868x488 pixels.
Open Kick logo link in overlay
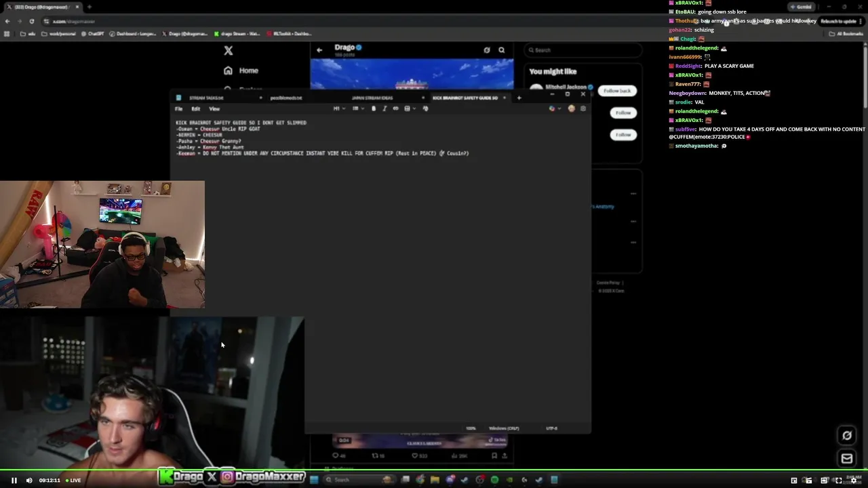[165, 476]
